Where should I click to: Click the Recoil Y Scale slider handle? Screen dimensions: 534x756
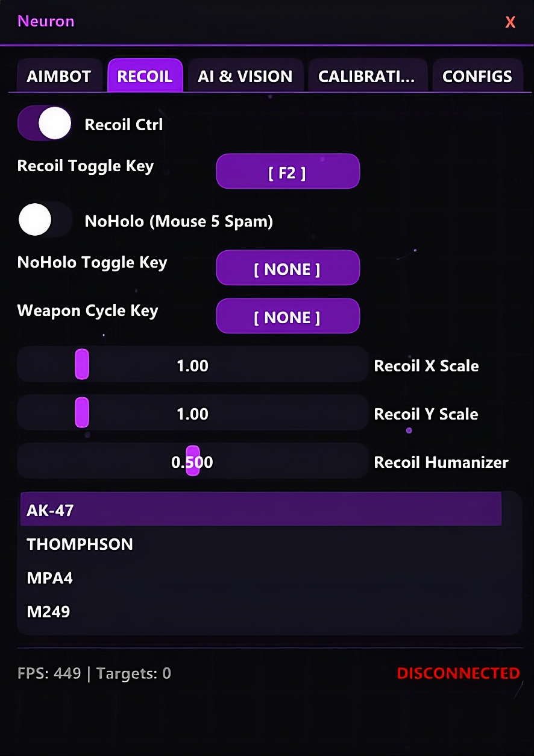click(82, 413)
